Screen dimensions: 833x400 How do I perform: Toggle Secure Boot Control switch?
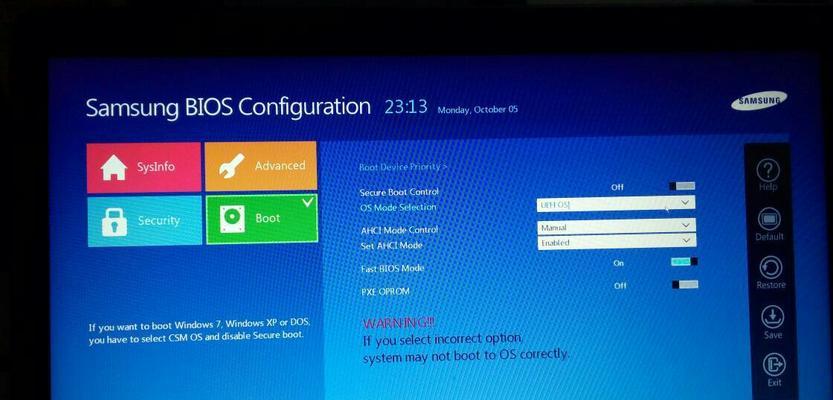click(x=682, y=185)
